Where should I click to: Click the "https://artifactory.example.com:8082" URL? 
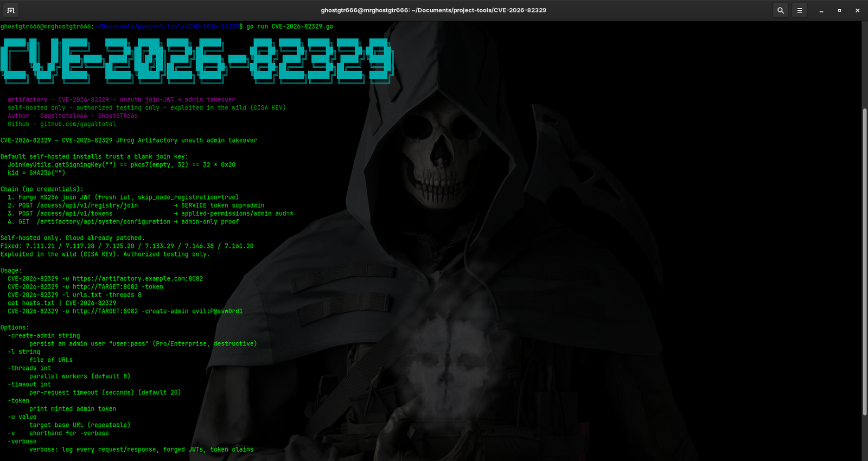138,279
